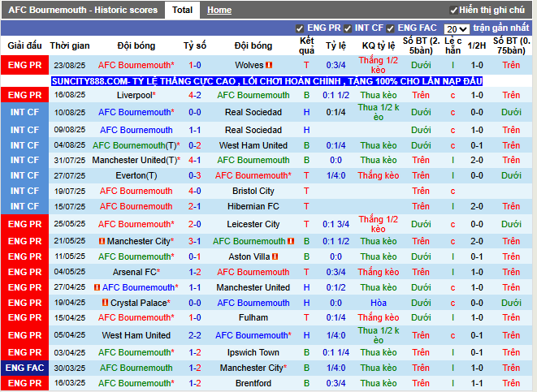Click red card icon before AFC Bournemouth 27/04/25
The width and height of the screenshot is (537, 392).
[x=97, y=287]
